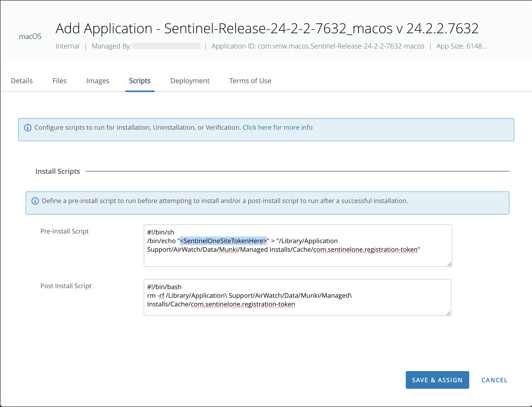Click inside the Post Install Script text box
The image size is (532, 407).
point(297,297)
